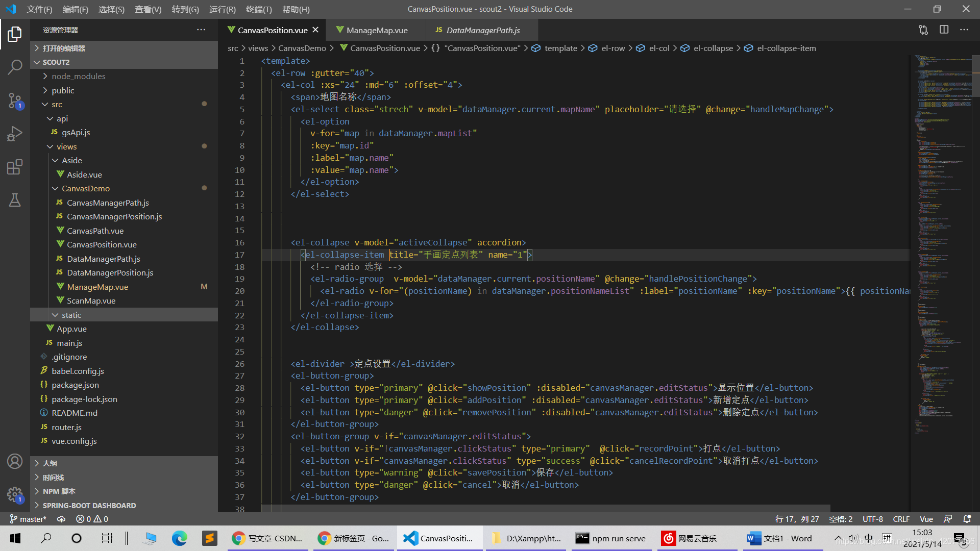Open notifications bell in status bar
Viewport: 980px width, 551px height.
tap(967, 519)
